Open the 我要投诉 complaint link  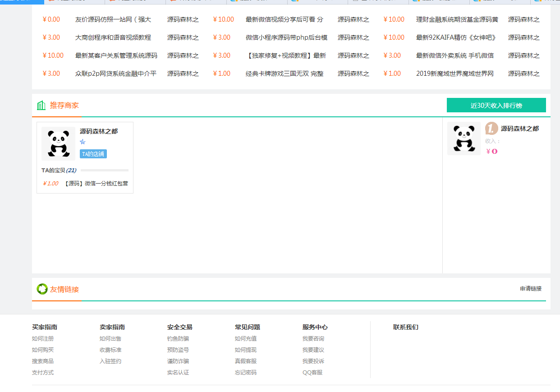coord(313,361)
